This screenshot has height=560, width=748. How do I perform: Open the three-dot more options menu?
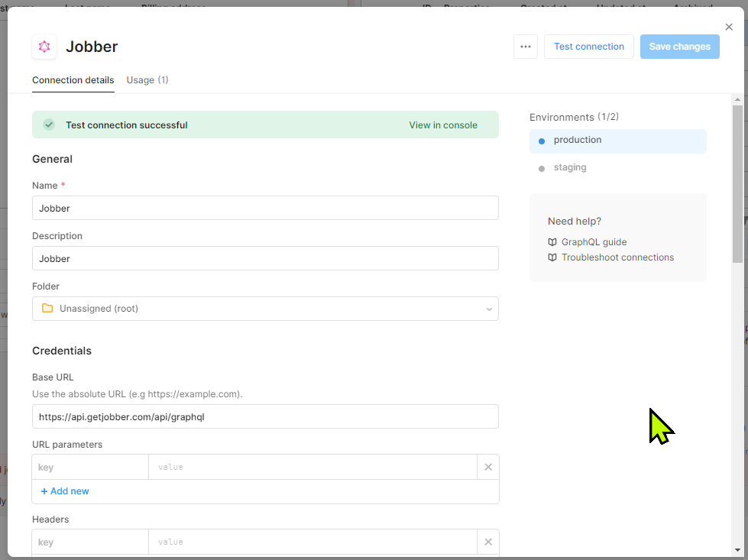click(526, 47)
